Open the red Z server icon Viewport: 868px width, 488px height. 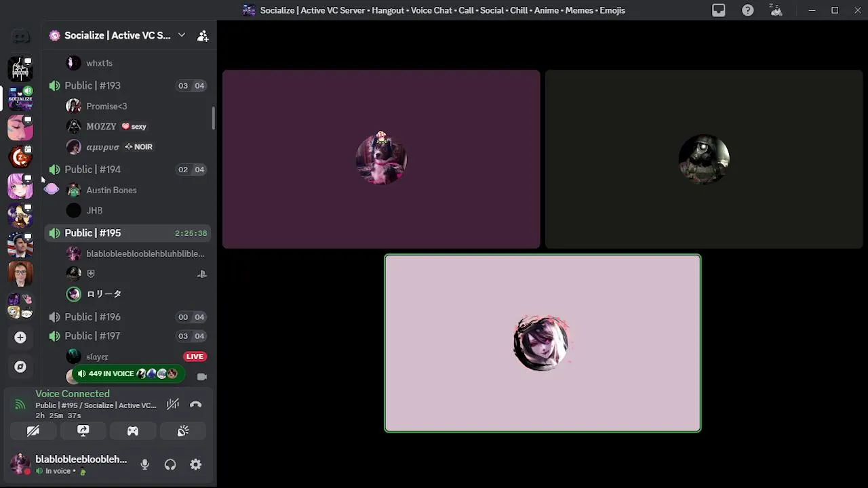click(x=20, y=157)
